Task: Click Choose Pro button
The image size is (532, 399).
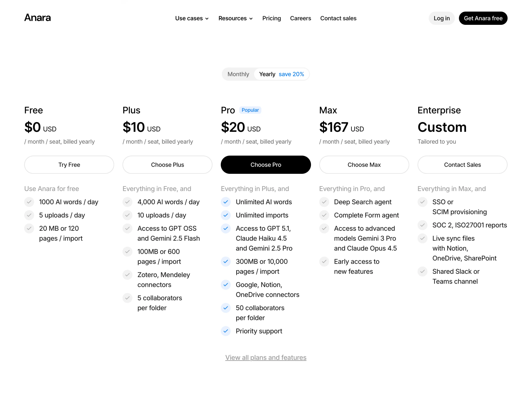Action: (266, 165)
